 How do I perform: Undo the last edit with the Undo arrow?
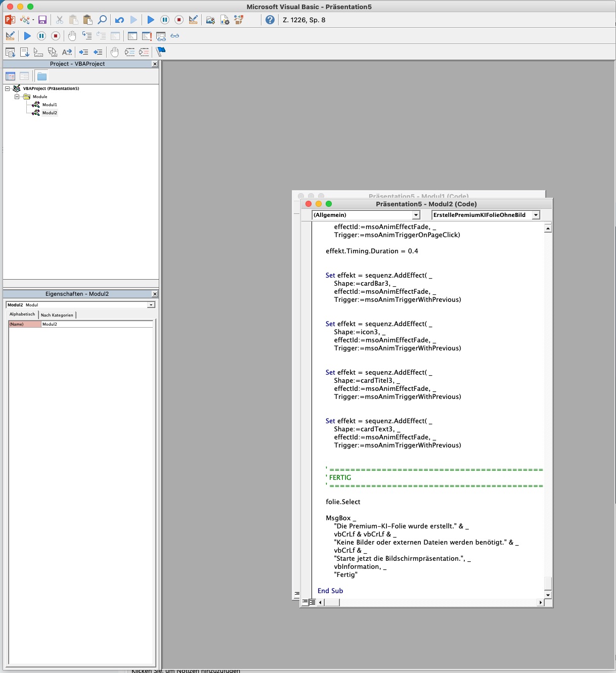pyautogui.click(x=119, y=20)
